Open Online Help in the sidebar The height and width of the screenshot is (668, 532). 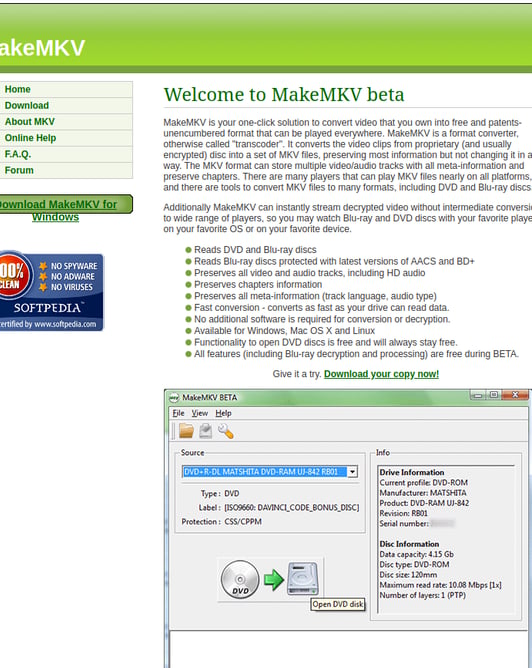(x=65, y=138)
